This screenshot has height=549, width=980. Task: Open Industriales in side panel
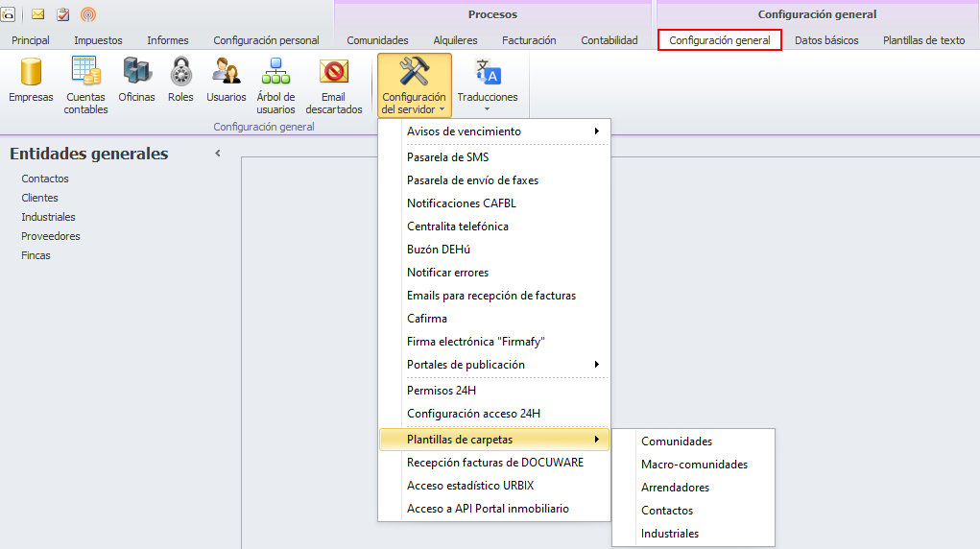point(48,217)
